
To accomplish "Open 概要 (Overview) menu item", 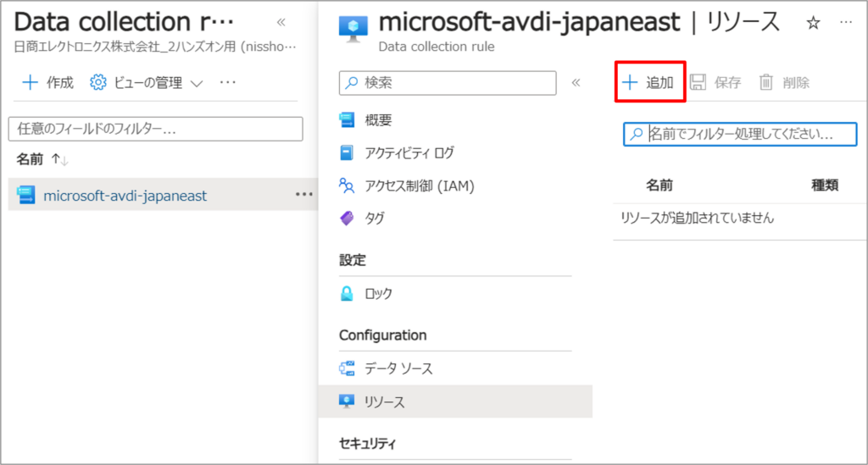I will click(378, 119).
